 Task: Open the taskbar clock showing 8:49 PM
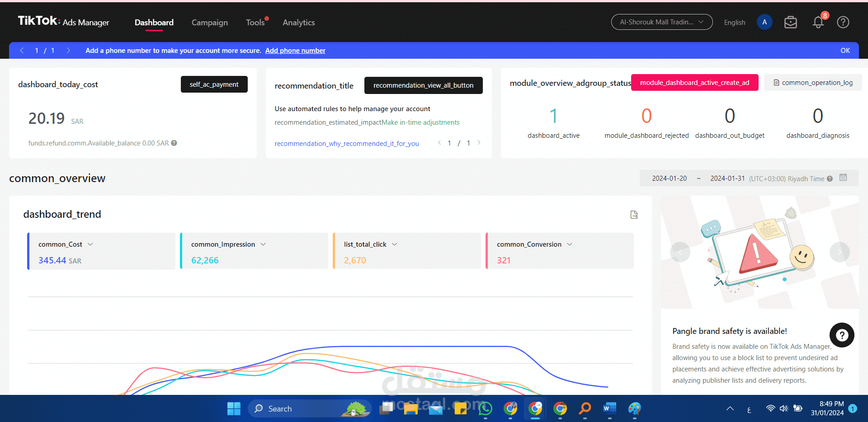pos(827,408)
